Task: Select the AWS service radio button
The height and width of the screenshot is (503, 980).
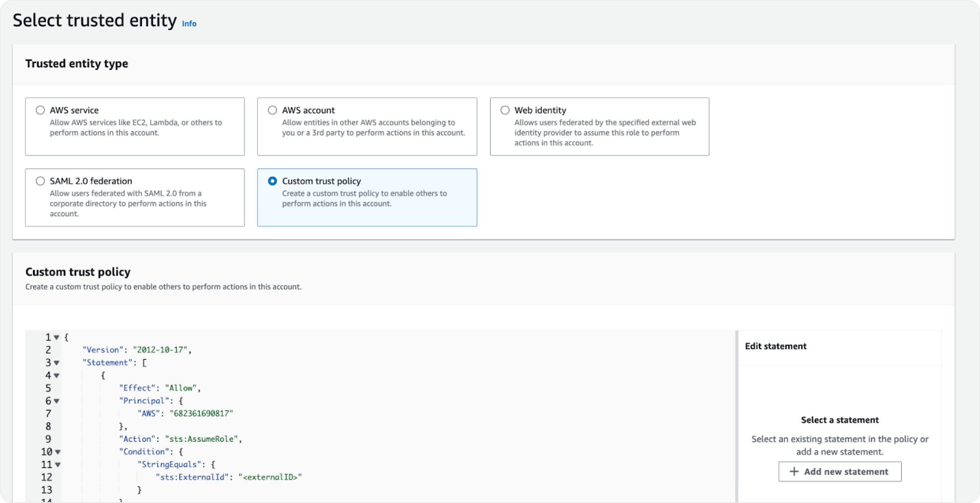Action: coord(40,110)
